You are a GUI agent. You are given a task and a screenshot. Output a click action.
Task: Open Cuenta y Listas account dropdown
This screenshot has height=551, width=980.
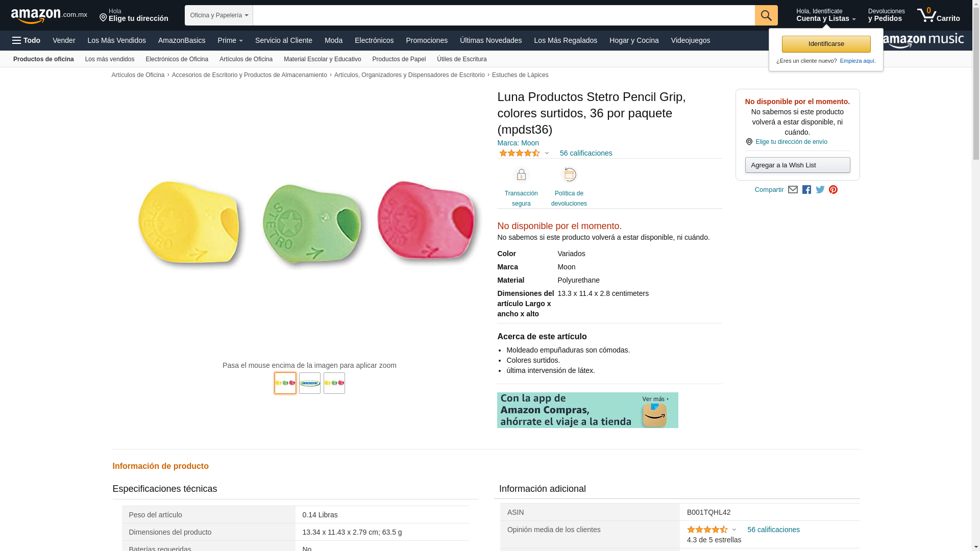pyautogui.click(x=825, y=15)
